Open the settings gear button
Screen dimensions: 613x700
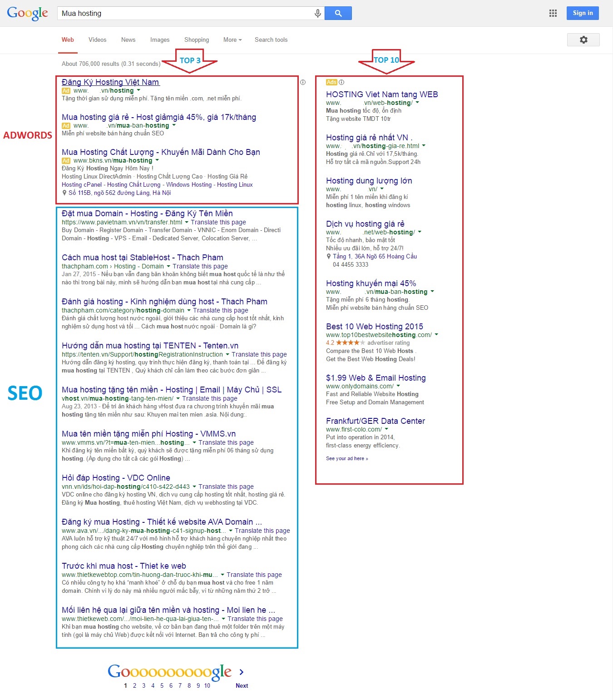[x=583, y=40]
